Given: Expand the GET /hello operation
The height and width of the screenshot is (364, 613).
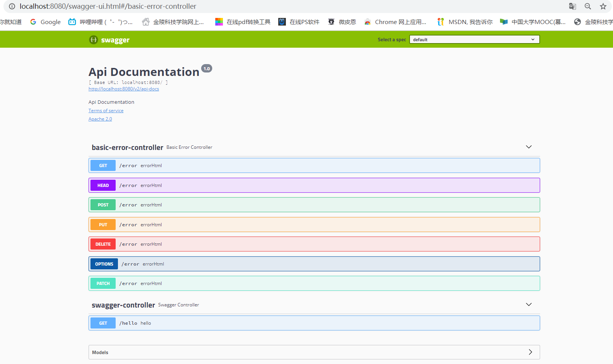Looking at the screenshot, I should 314,323.
